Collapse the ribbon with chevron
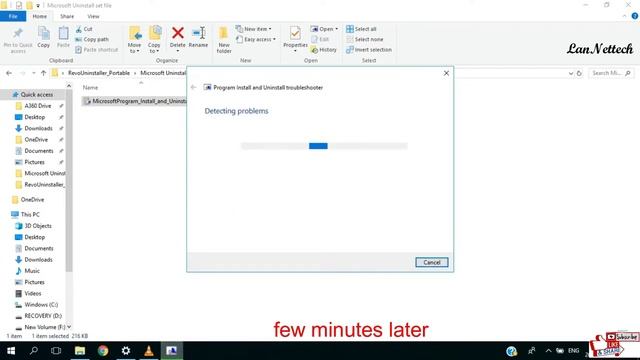Screen dimensions: 640x360 tap(624, 16)
